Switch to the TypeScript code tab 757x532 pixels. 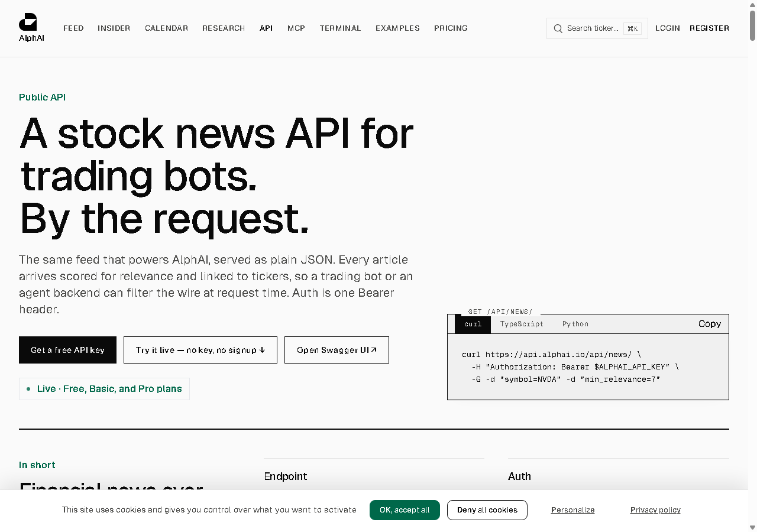pos(522,324)
